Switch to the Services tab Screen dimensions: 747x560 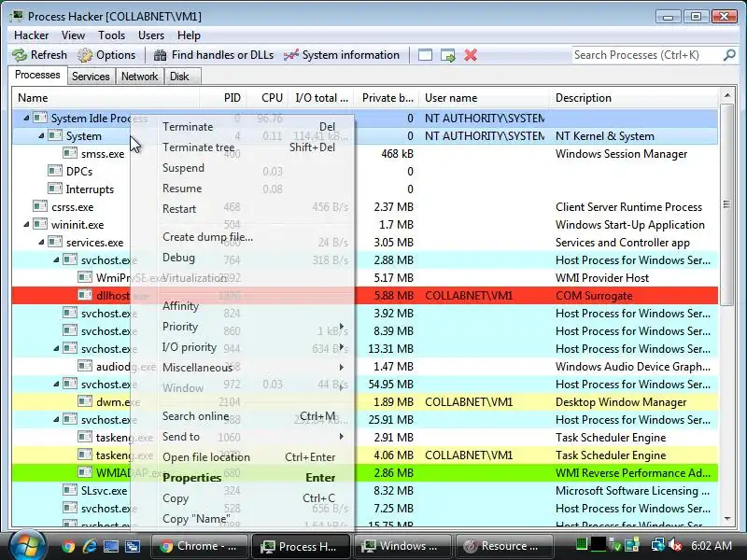pos(91,77)
